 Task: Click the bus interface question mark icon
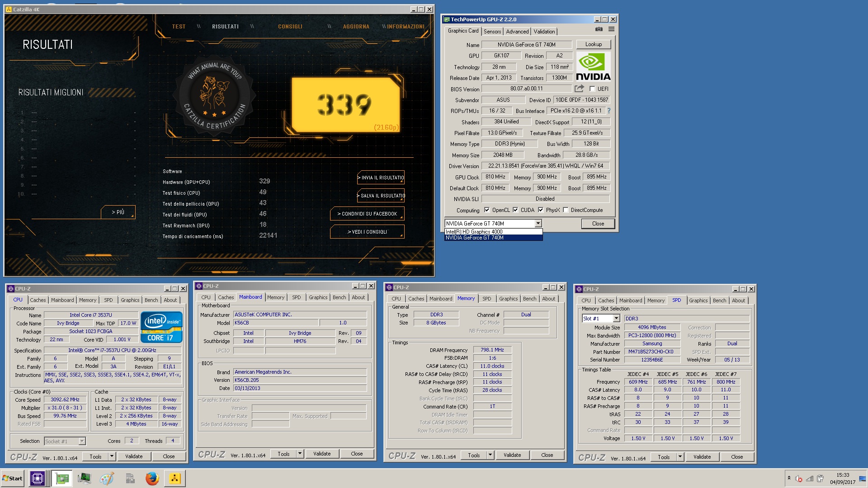[x=609, y=111]
